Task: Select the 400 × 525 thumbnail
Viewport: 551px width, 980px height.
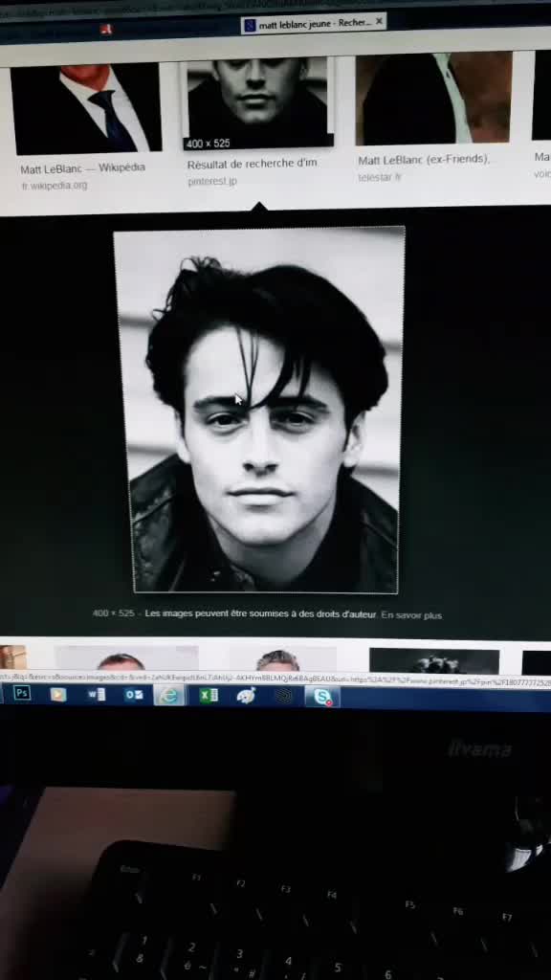Action: (256, 103)
